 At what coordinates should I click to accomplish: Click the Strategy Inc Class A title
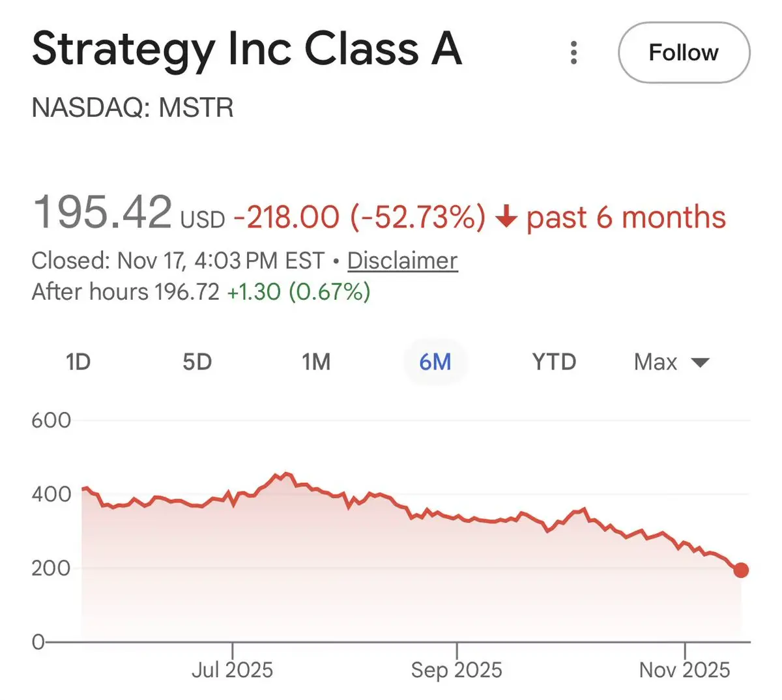[x=247, y=50]
